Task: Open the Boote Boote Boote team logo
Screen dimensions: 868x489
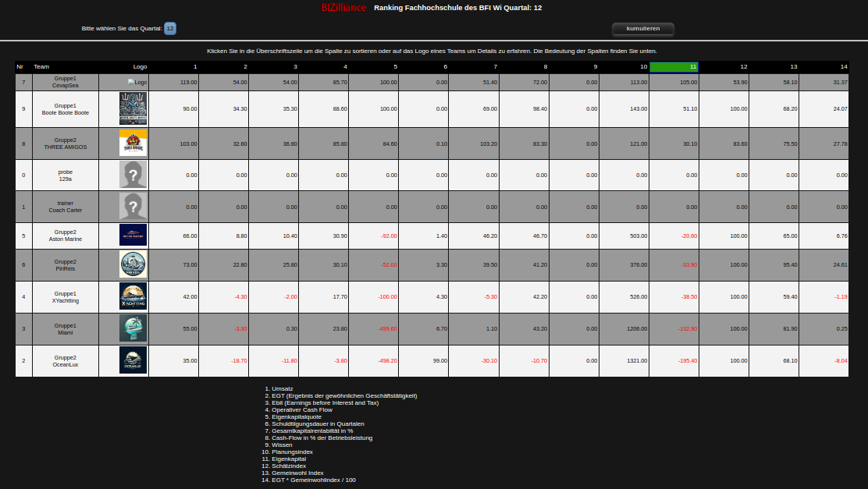Action: pyautogui.click(x=133, y=108)
